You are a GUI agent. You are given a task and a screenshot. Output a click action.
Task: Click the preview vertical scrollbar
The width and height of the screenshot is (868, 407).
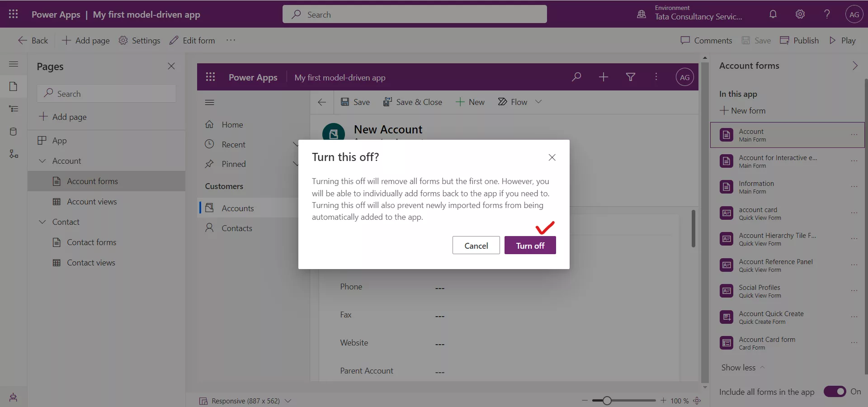pyautogui.click(x=693, y=228)
